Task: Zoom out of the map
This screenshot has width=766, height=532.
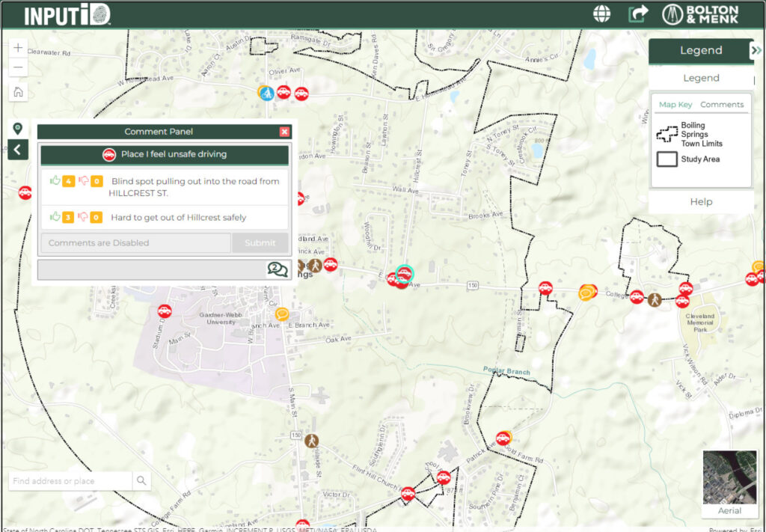Action: point(18,67)
